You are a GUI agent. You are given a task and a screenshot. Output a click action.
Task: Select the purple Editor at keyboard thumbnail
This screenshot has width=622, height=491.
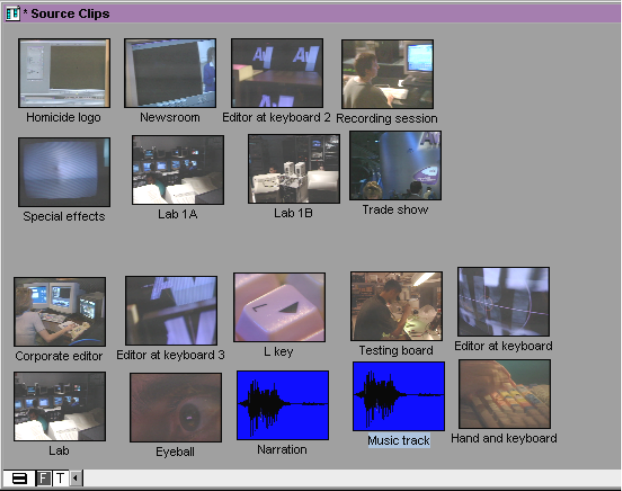(504, 302)
